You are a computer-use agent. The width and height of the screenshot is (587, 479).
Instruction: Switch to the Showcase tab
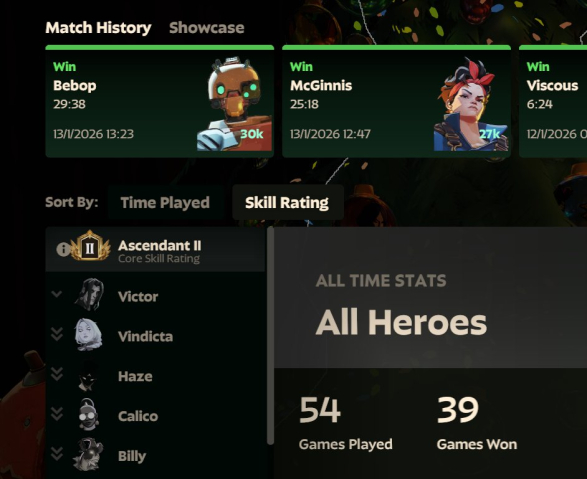click(x=207, y=28)
